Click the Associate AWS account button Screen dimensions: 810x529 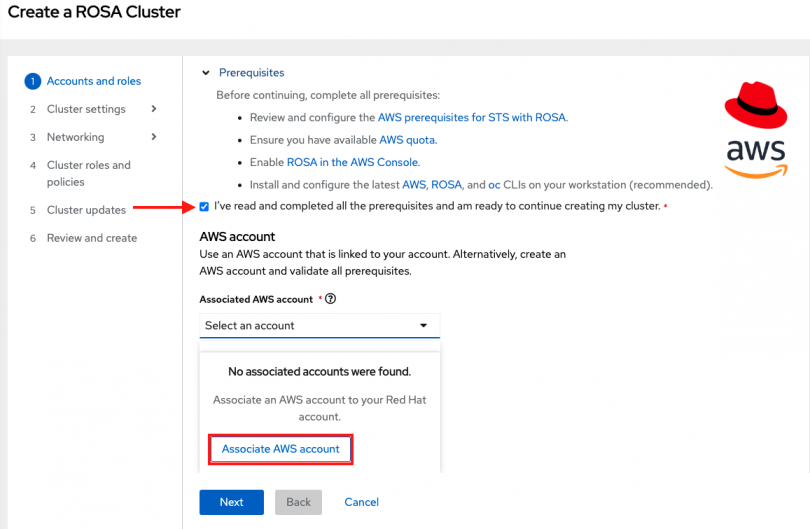pyautogui.click(x=281, y=449)
